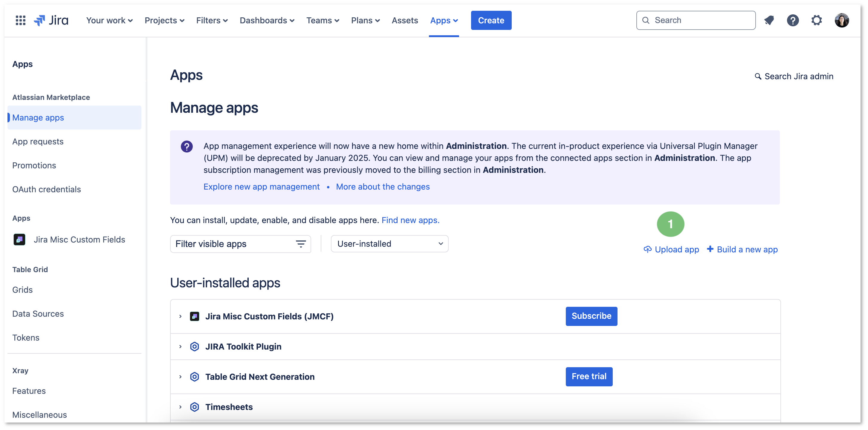Click the Upload app link

pyautogui.click(x=677, y=249)
